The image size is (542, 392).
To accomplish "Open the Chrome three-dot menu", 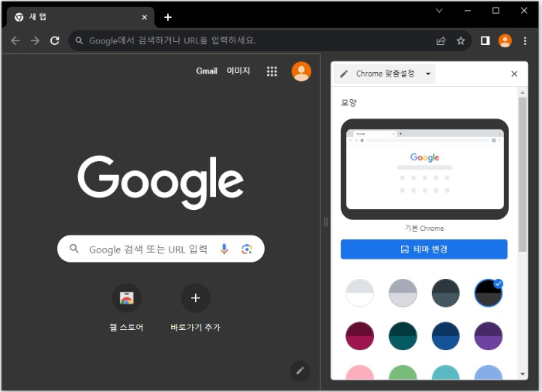I will pos(525,41).
